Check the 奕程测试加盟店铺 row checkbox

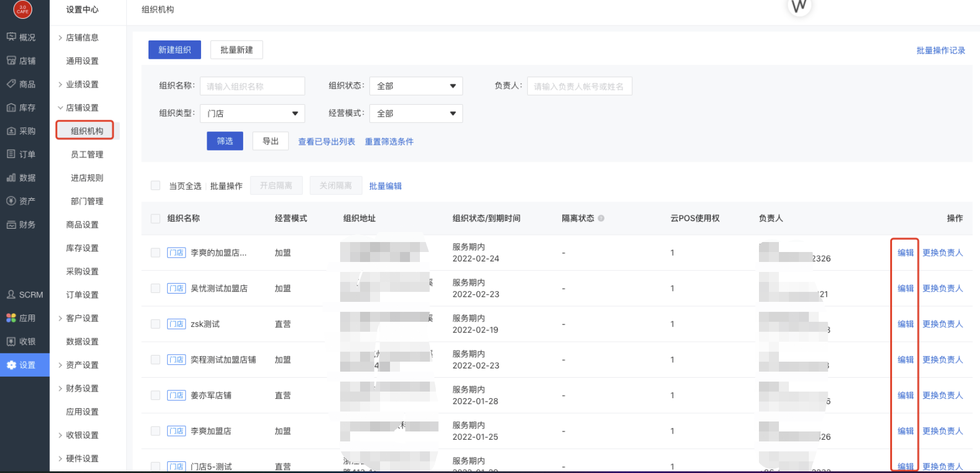[x=156, y=359]
